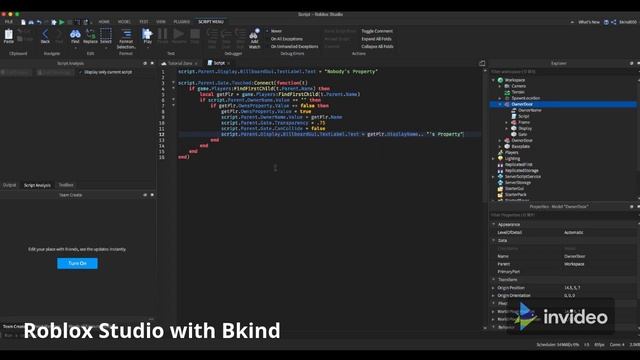The height and width of the screenshot is (360, 640).
Task: Click the green run arrow in quick toolbar
Action: (x=61, y=22)
